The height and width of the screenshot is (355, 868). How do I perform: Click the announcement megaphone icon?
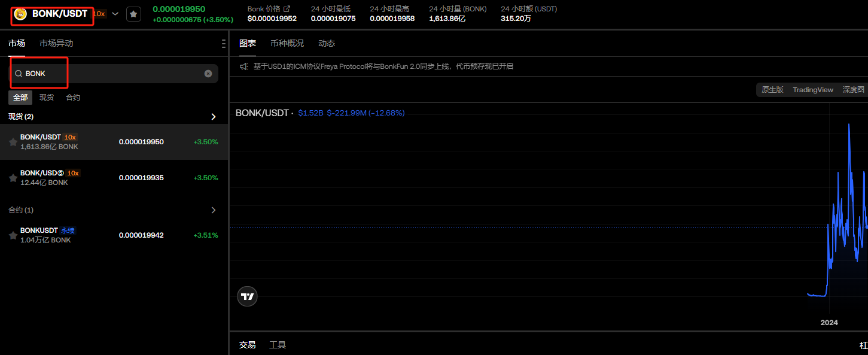point(244,66)
